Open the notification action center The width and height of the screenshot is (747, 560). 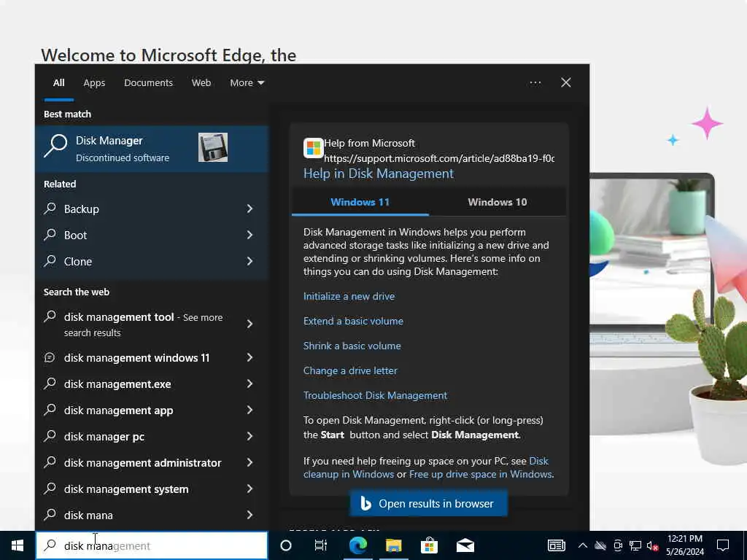point(723,545)
